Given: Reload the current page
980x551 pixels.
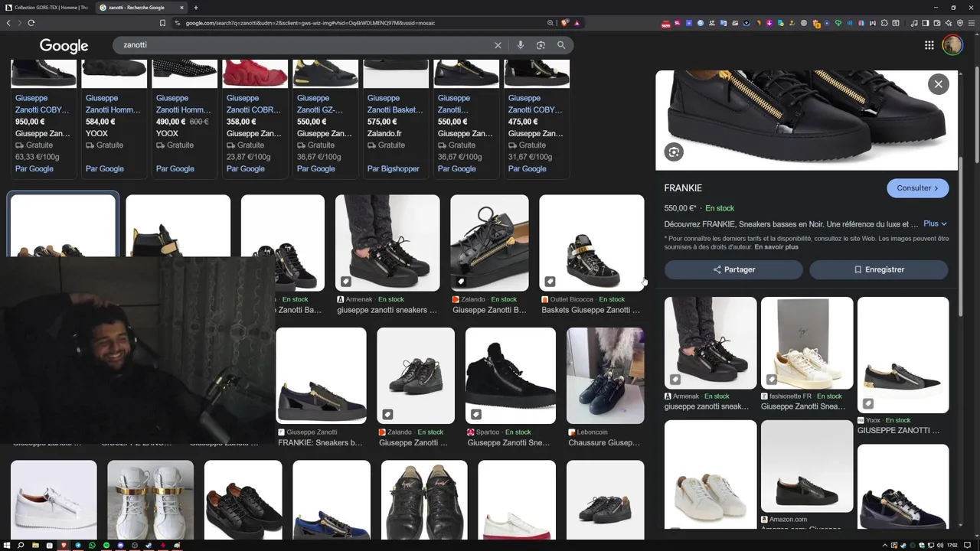Looking at the screenshot, I should tap(31, 23).
